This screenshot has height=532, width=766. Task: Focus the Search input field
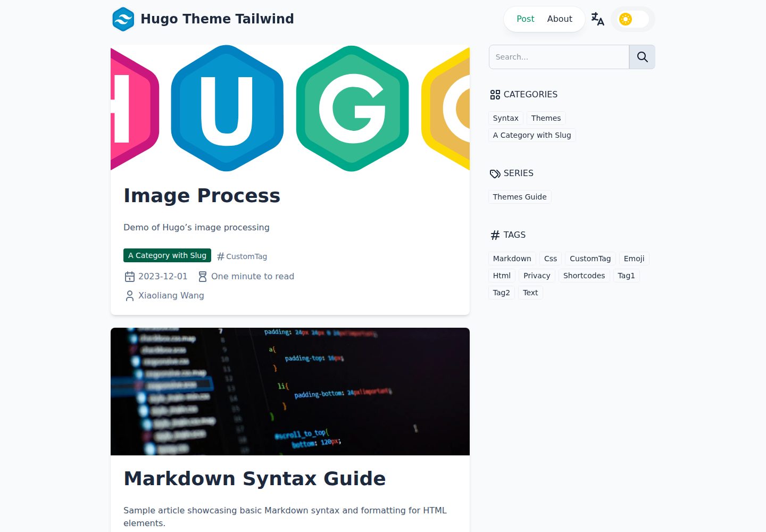coord(559,57)
